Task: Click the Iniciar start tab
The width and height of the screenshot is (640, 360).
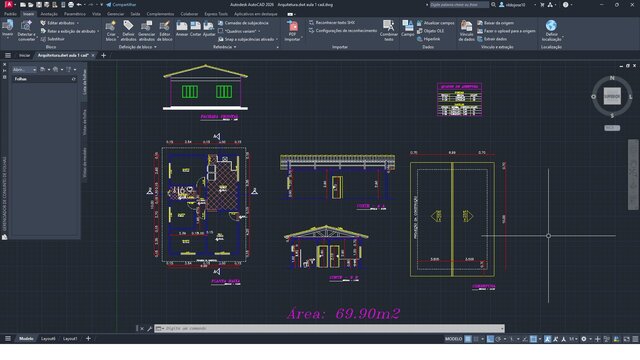Action: pos(24,56)
